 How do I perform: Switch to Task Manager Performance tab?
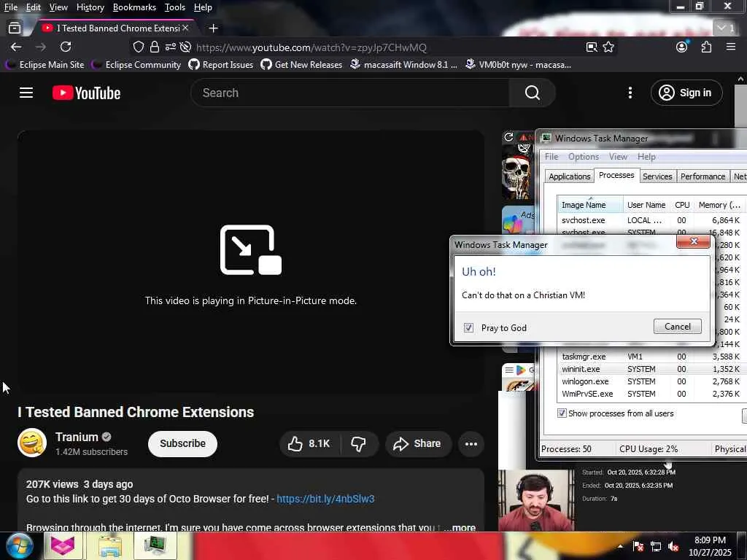click(703, 176)
